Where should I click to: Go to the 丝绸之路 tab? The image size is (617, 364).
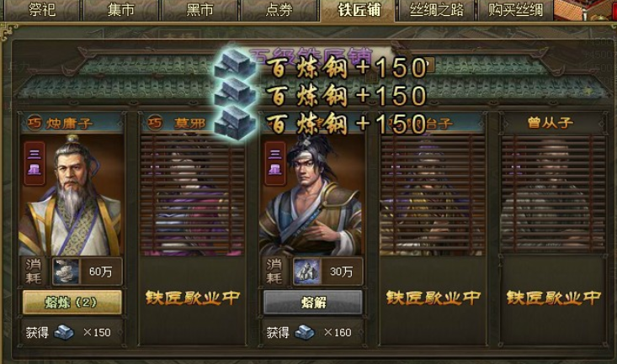436,10
